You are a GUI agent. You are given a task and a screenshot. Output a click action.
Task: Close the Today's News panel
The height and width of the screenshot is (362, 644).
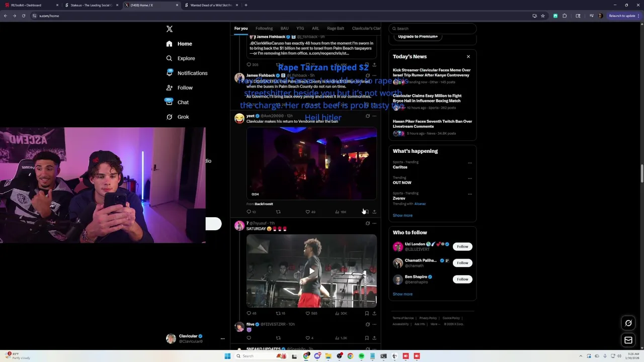(468, 57)
